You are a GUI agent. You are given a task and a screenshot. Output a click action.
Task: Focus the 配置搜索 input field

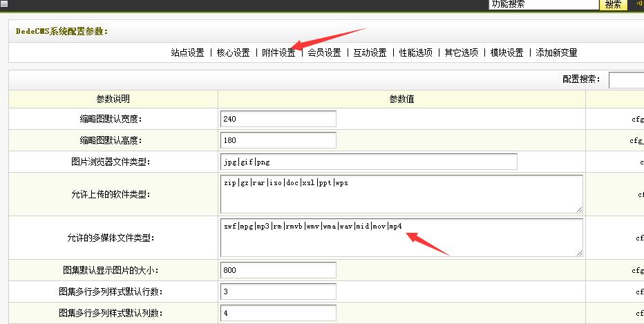point(626,79)
